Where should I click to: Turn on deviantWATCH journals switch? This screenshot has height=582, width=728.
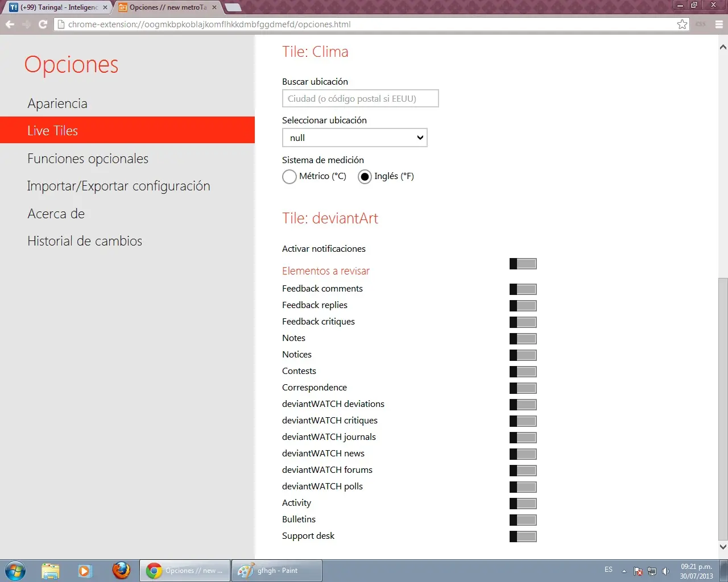click(x=523, y=438)
